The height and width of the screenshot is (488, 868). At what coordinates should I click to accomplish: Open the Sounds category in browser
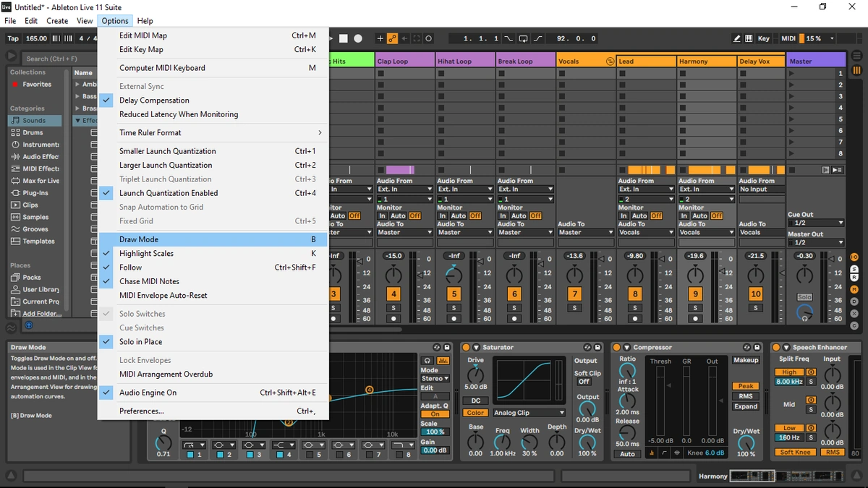point(35,121)
